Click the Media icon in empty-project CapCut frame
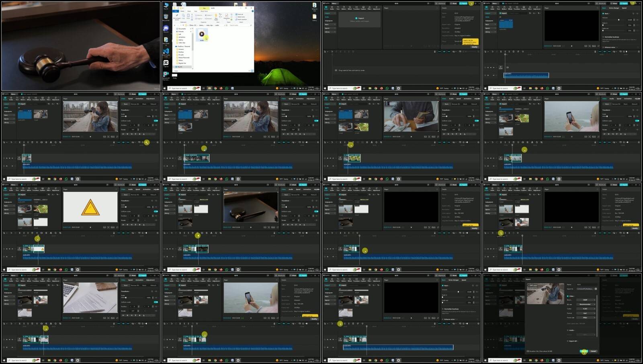The height and width of the screenshot is (364, 643). point(326,8)
